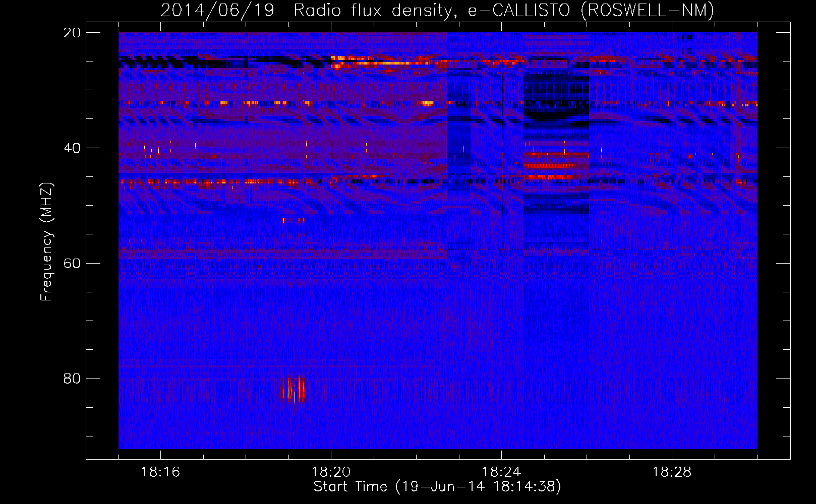The image size is (816, 504).
Task: Click the 40 MHz frequency axis label
Action: click(72, 148)
